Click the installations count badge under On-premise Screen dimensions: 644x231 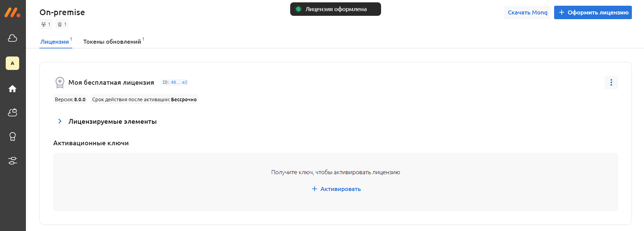pyautogui.click(x=46, y=24)
